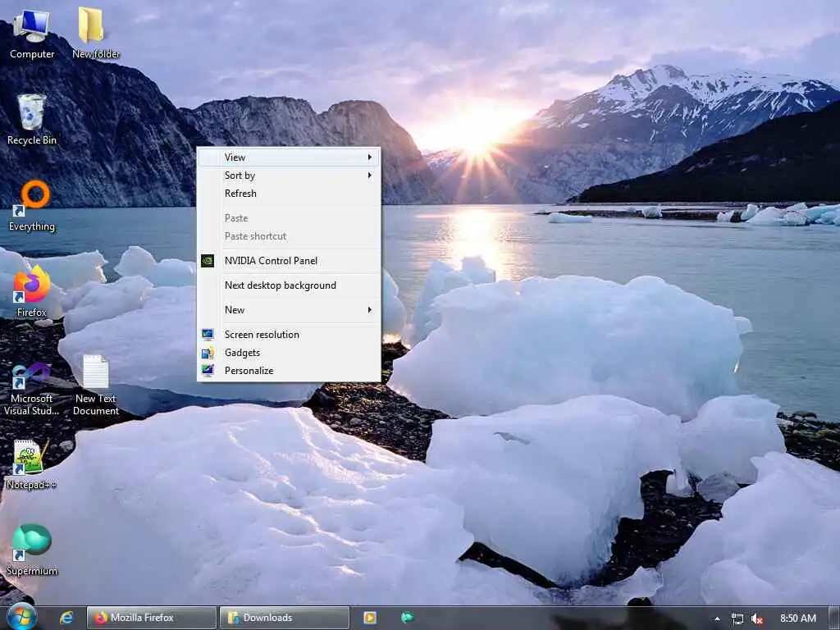Switch to Downloads taskbar button

(285, 618)
